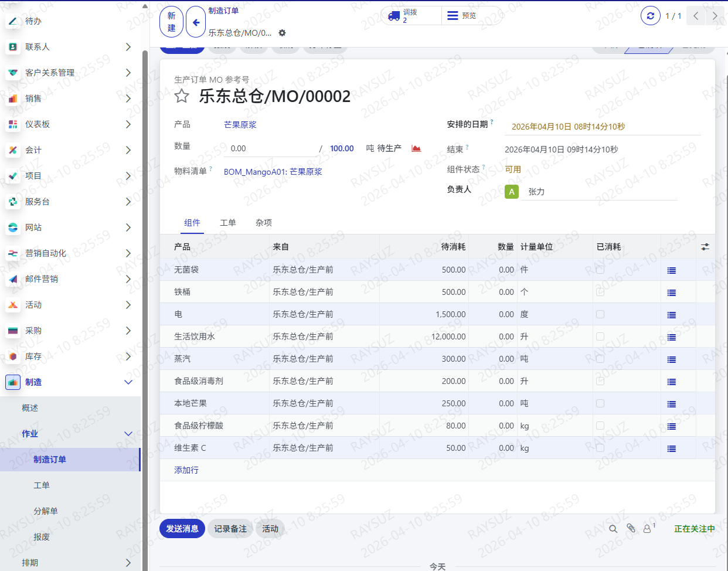
Task: Open details list icon for 无菌袋 row
Action: pyautogui.click(x=672, y=270)
